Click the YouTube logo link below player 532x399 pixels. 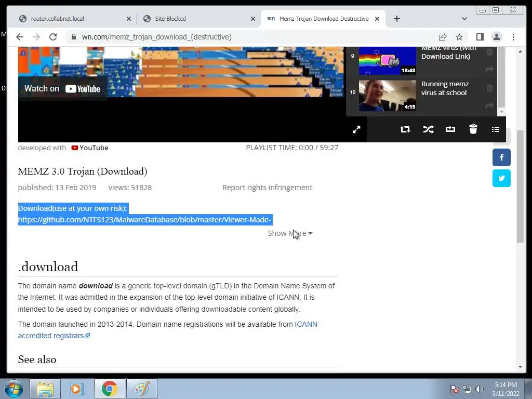tap(90, 148)
